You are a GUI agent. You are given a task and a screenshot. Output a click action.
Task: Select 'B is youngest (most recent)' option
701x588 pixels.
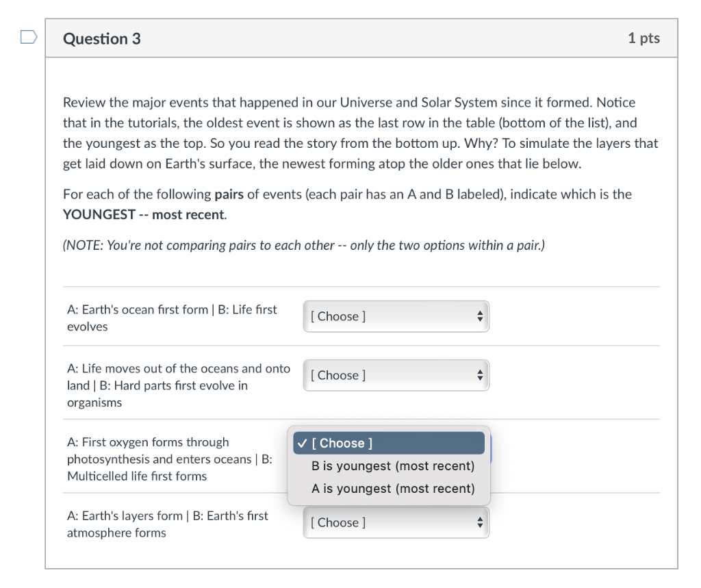(392, 465)
